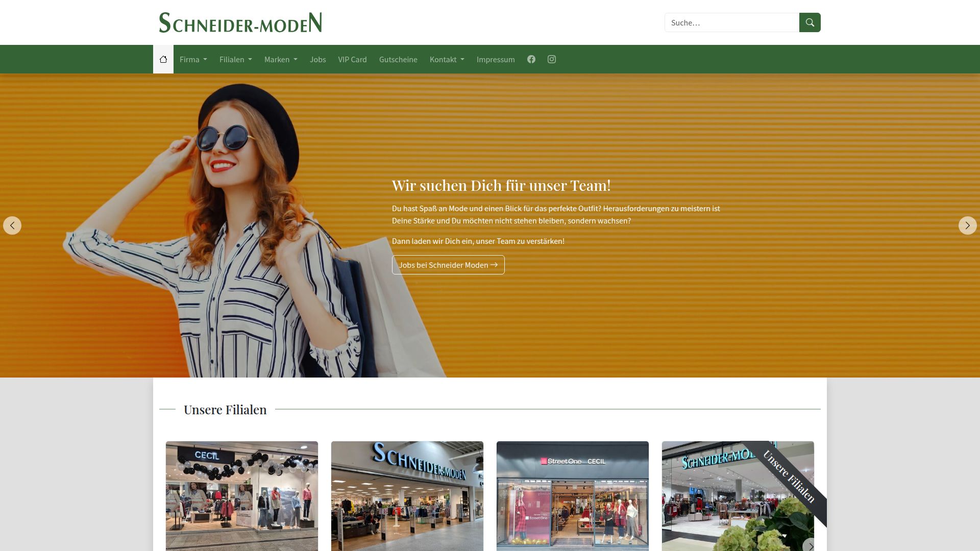Click the Schneider-Moden logo
Screen dimensions: 980x551
click(x=240, y=22)
